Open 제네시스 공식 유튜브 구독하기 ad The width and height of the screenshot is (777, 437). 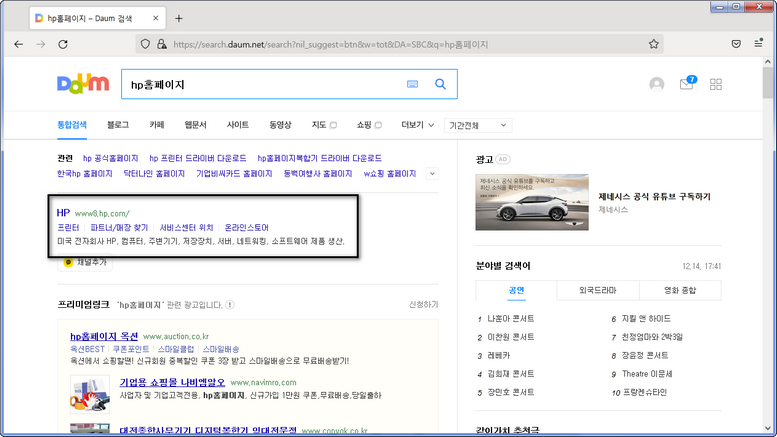[x=654, y=197]
